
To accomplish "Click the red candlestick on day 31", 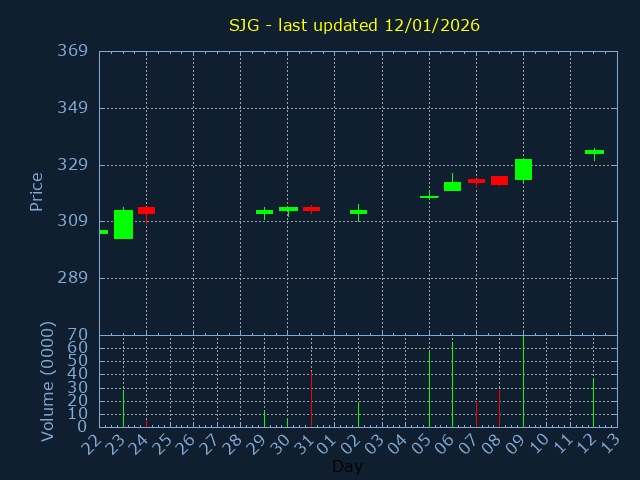I will tap(311, 209).
